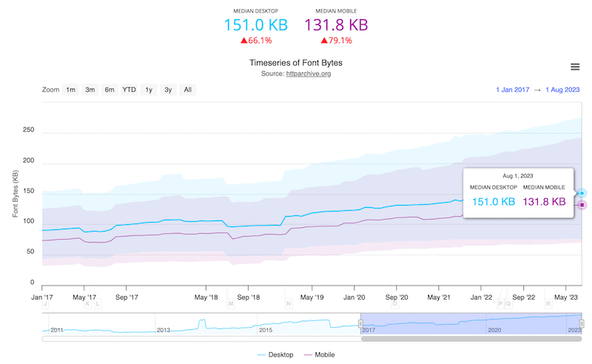Zoom to All data
The height and width of the screenshot is (364, 592).
point(188,90)
